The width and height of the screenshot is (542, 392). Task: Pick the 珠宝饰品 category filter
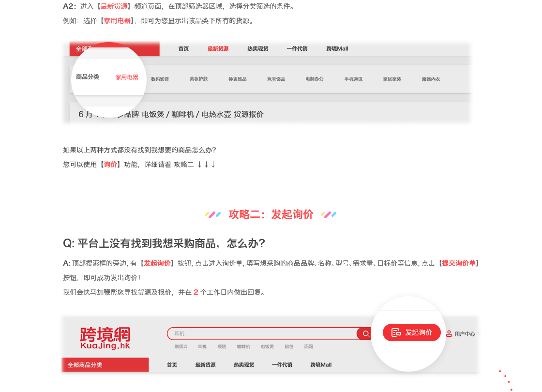click(x=276, y=79)
